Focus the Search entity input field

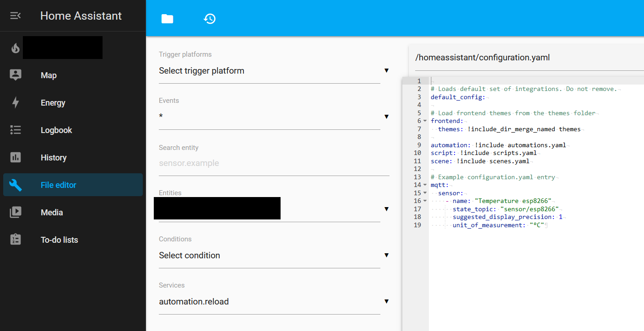point(274,163)
